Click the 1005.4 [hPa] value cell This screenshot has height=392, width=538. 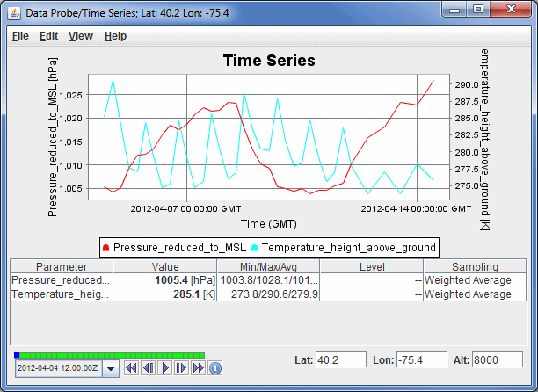point(165,280)
